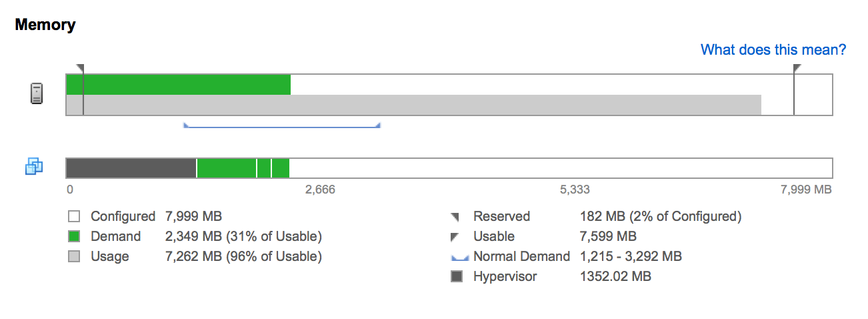Viewport: 868px width, 319px height.
Task: Click the host server icon
Action: pyautogui.click(x=37, y=94)
